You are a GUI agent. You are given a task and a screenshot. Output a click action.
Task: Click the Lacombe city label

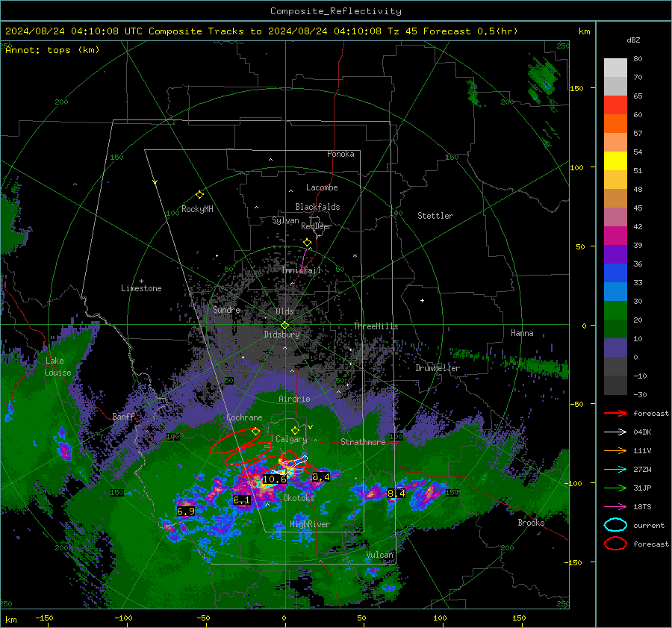[322, 187]
